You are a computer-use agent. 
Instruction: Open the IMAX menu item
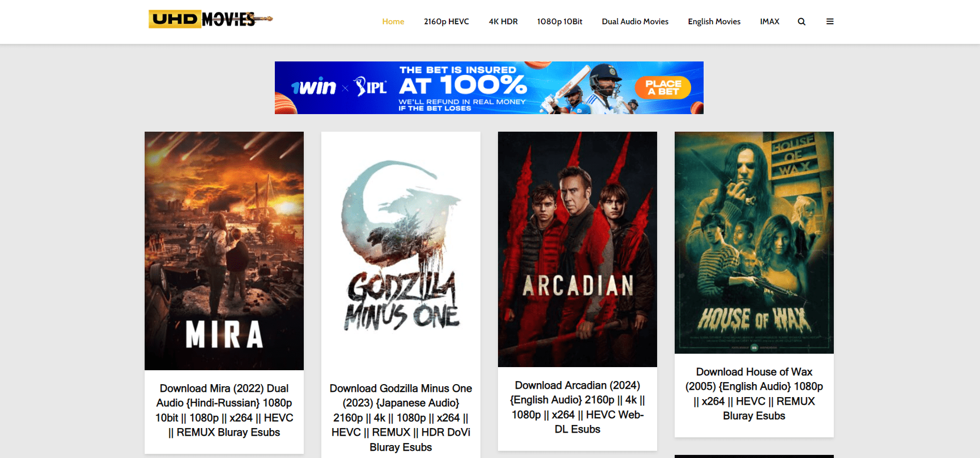769,22
